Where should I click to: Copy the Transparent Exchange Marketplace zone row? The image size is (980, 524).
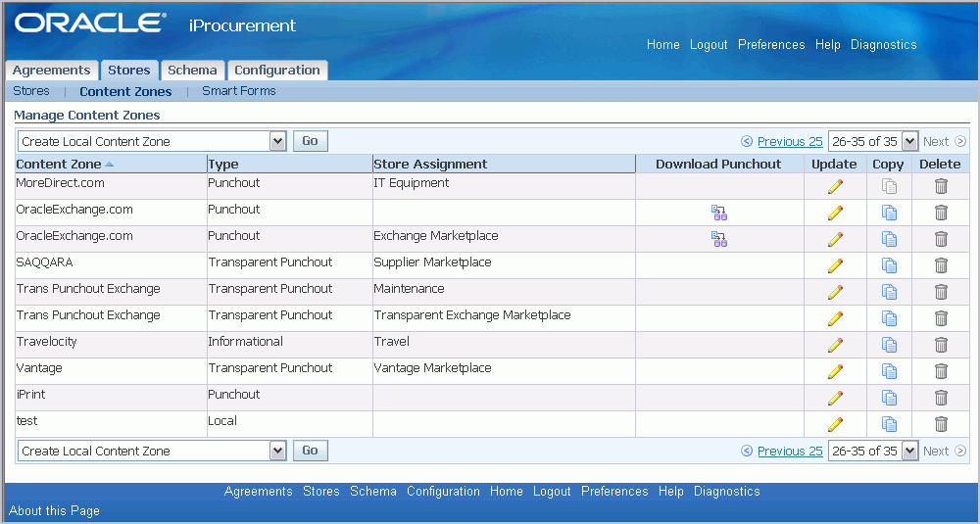pyautogui.click(x=890, y=318)
